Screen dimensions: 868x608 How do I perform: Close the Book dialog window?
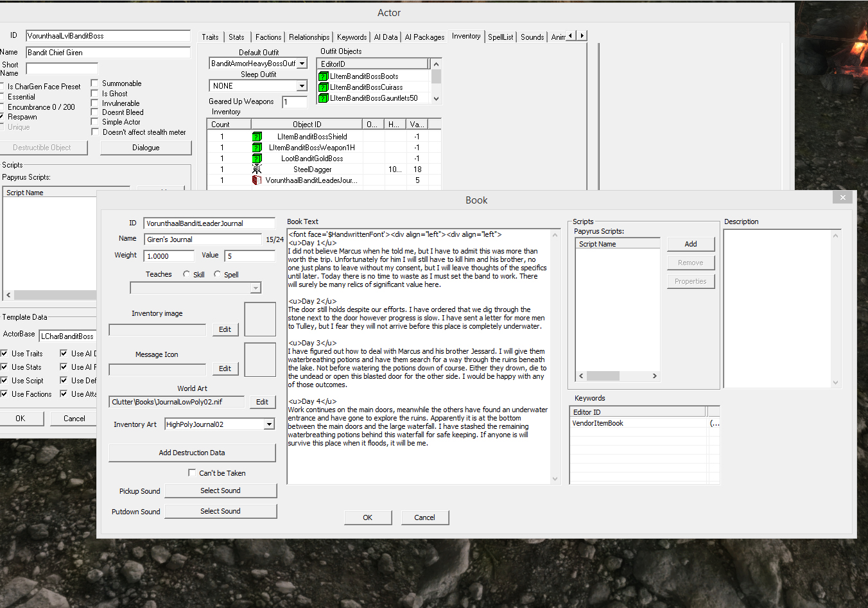pos(843,198)
